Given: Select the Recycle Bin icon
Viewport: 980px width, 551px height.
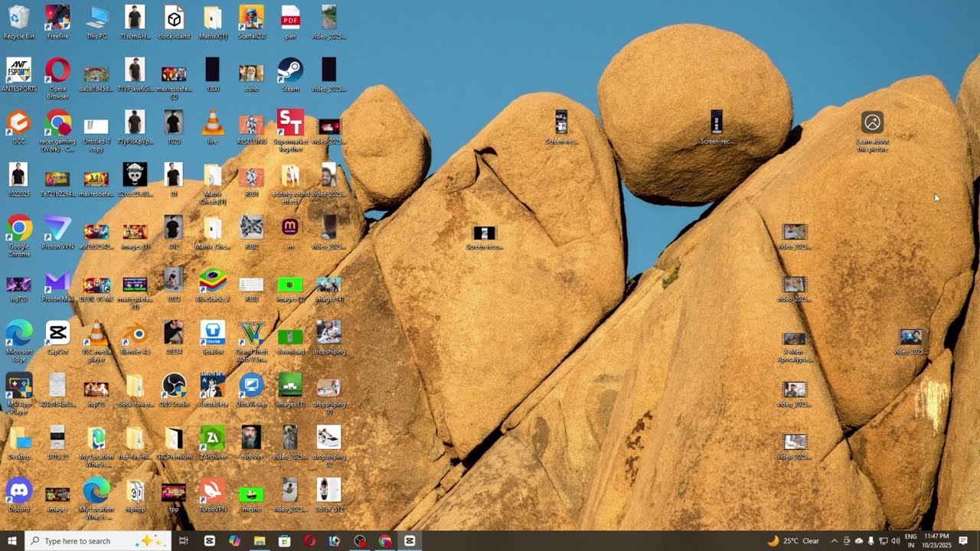Looking at the screenshot, I should tap(19, 21).
